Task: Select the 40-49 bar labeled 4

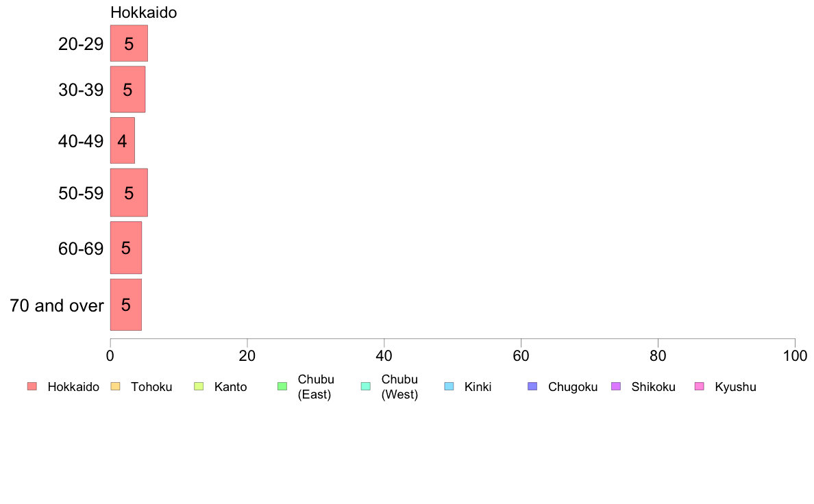Action: point(123,140)
